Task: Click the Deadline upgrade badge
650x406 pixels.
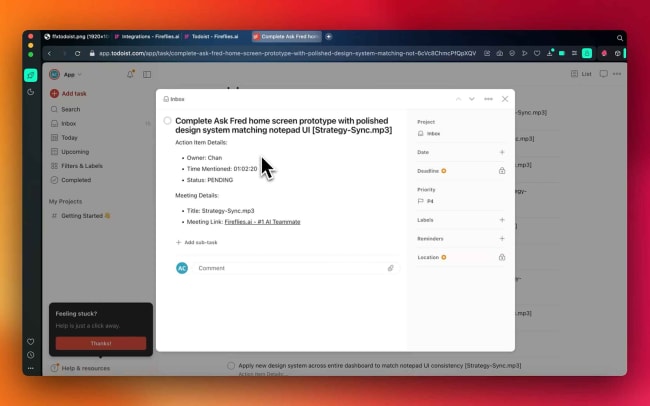Action: (x=444, y=171)
